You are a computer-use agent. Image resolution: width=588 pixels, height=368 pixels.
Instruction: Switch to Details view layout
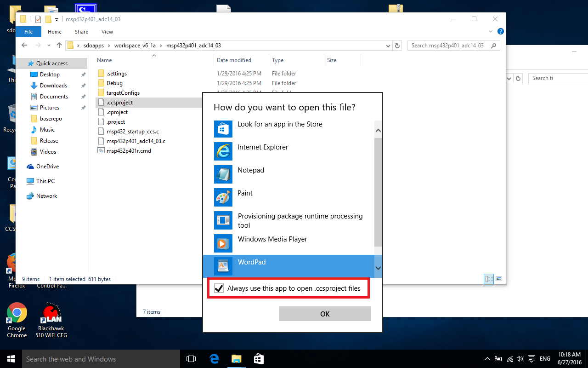(x=489, y=279)
